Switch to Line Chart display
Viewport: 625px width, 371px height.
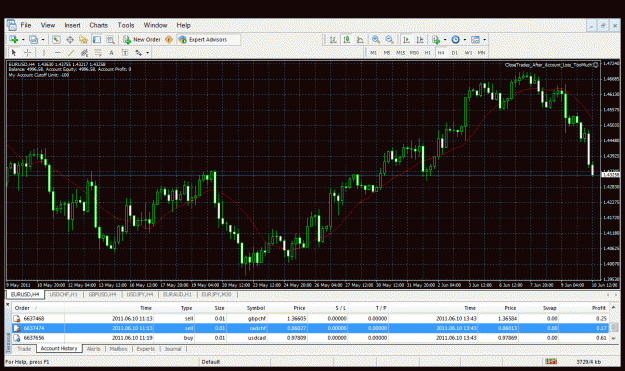click(x=360, y=39)
